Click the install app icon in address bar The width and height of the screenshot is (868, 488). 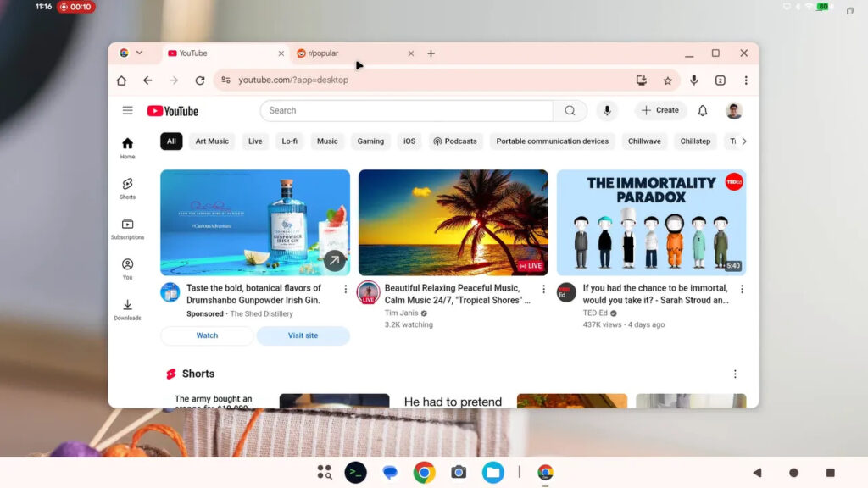click(640, 80)
